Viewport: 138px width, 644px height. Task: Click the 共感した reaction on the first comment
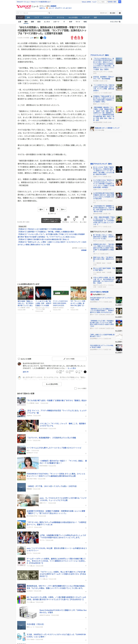(60, 372)
